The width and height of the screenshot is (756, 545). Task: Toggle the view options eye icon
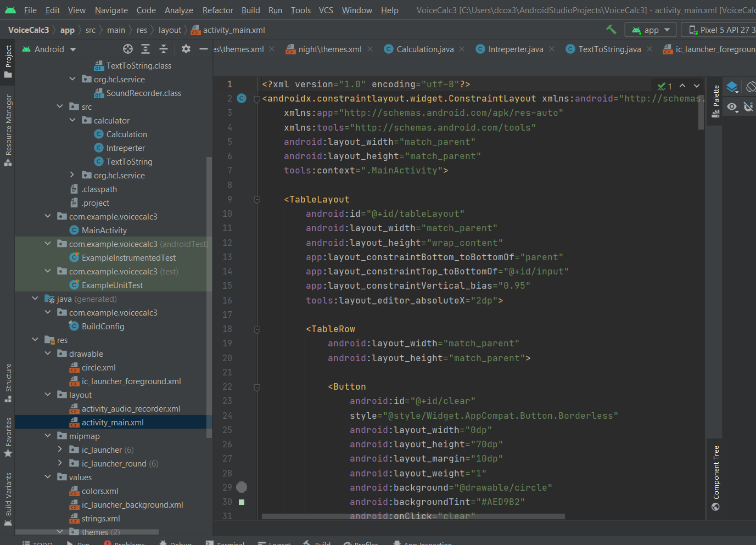[x=732, y=107]
